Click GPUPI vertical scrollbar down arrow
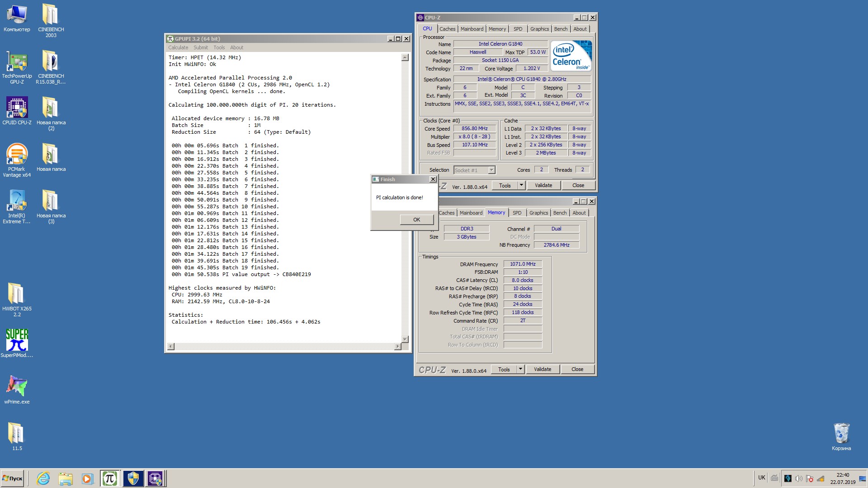This screenshot has width=868, height=488. (x=405, y=339)
